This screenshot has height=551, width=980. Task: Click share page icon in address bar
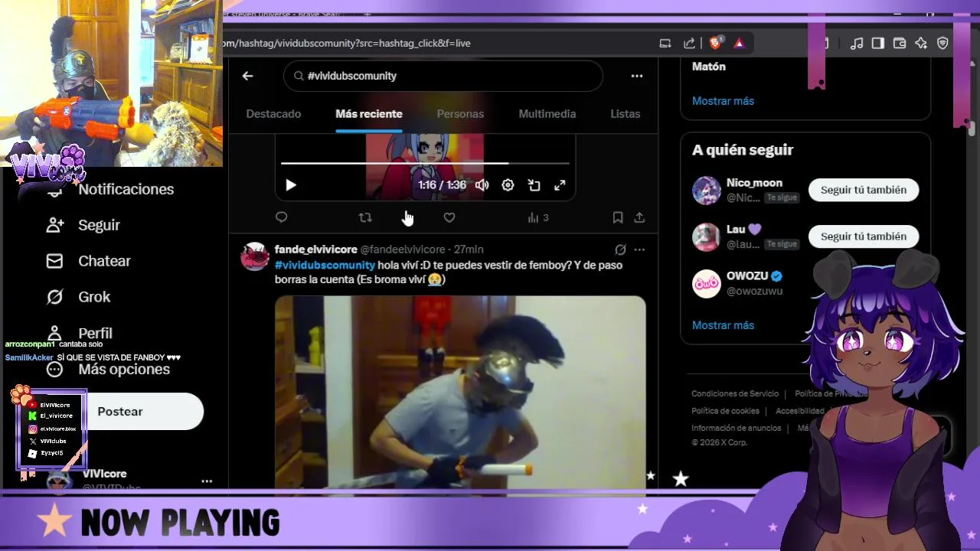pyautogui.click(x=689, y=44)
